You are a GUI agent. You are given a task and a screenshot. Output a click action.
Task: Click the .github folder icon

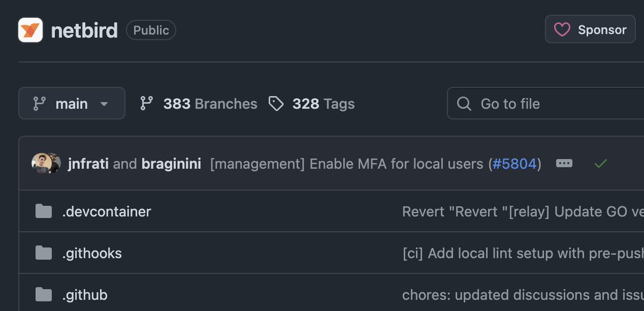43,294
